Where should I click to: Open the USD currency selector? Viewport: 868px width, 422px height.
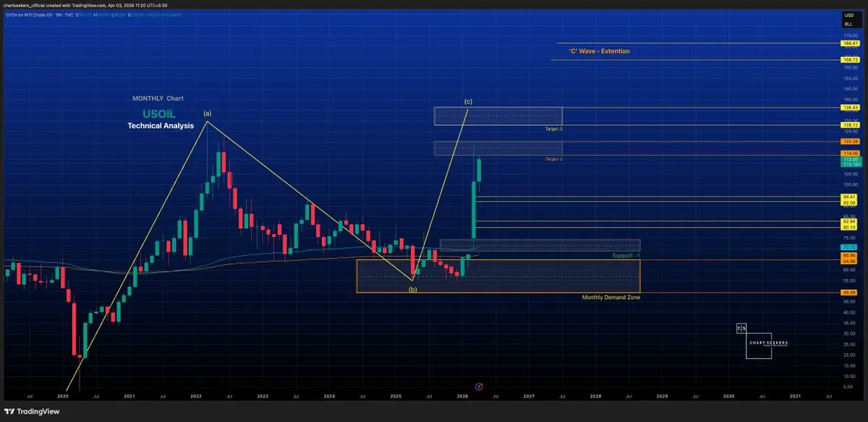tap(848, 15)
